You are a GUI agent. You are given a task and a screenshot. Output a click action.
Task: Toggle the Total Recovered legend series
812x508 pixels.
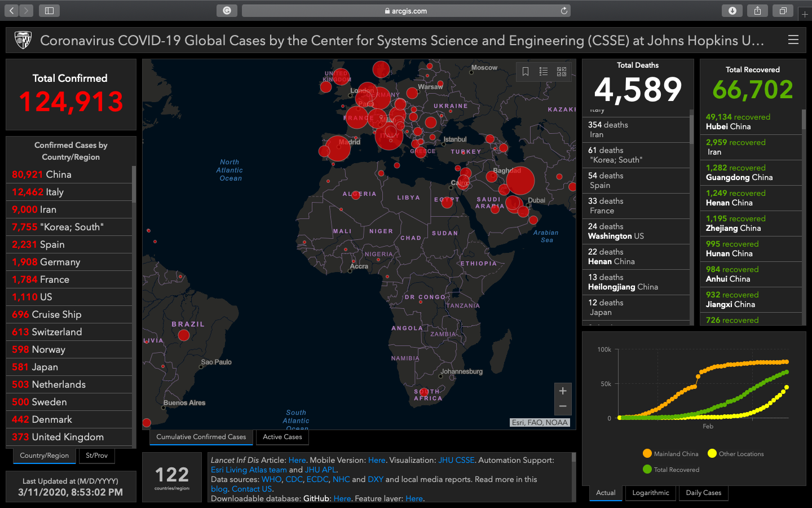pyautogui.click(x=671, y=470)
